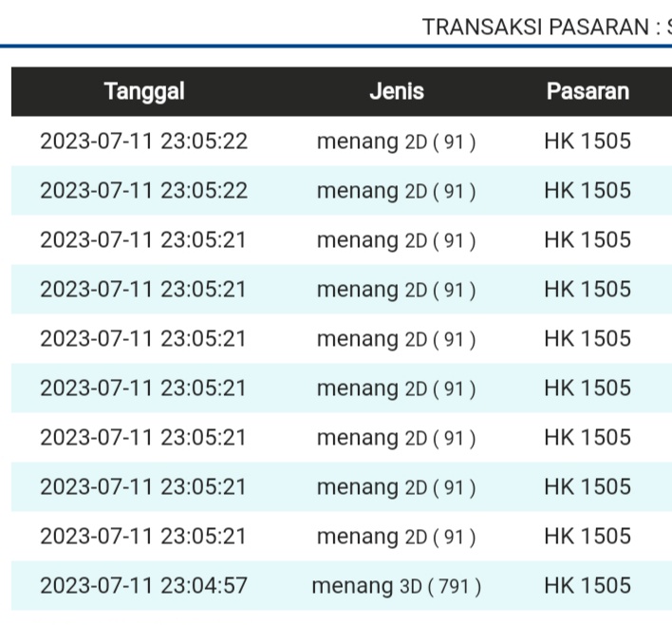This screenshot has height=625, width=672.
Task: Click third row's menang 2D ( 91 ) cell
Action: [x=397, y=240]
